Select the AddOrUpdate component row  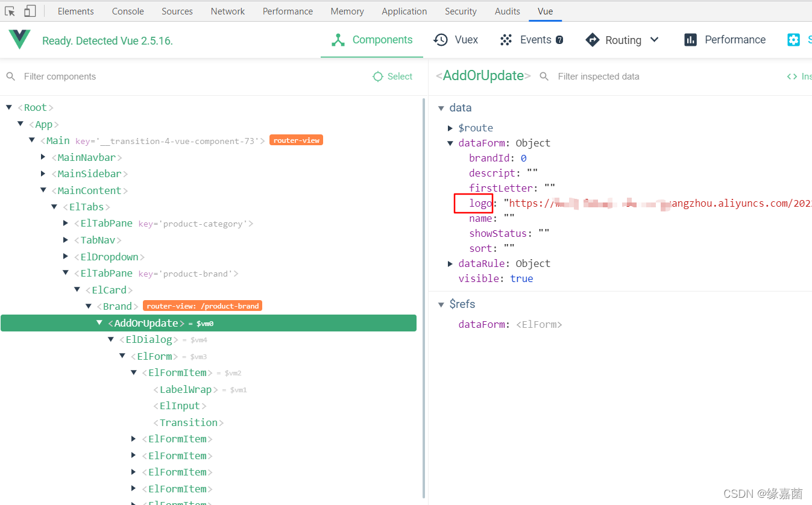(x=209, y=323)
